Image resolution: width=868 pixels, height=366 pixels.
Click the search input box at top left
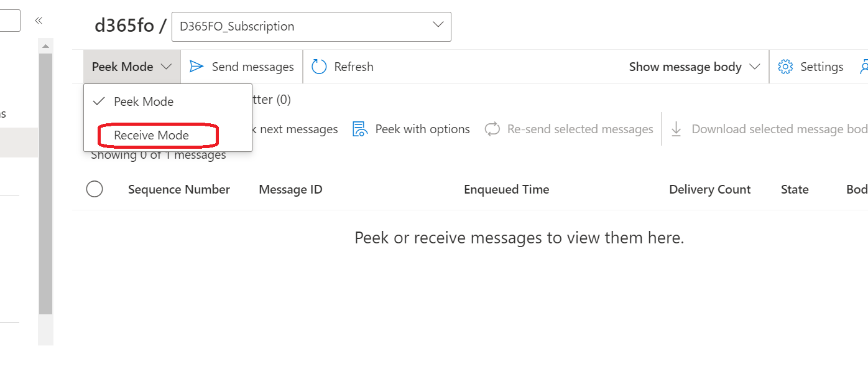pyautogui.click(x=10, y=21)
